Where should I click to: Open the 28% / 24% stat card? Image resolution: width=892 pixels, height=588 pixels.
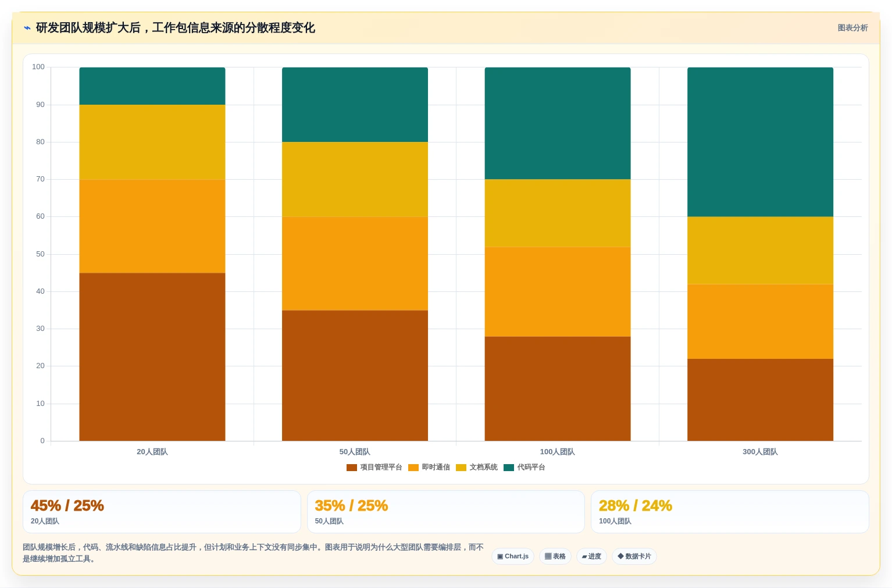pyautogui.click(x=730, y=512)
